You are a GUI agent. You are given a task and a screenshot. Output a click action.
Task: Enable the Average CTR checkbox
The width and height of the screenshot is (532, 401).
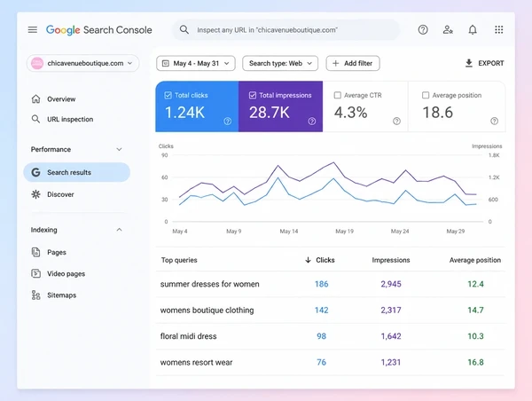pos(337,95)
